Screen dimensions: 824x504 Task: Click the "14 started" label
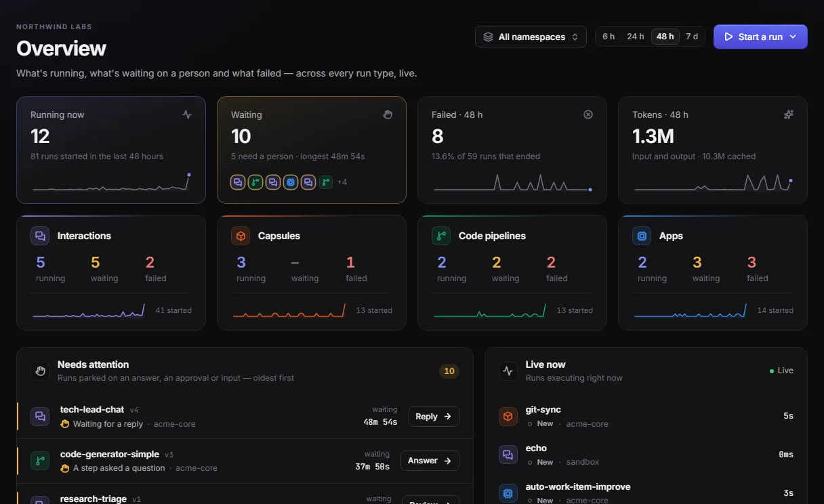[775, 310]
